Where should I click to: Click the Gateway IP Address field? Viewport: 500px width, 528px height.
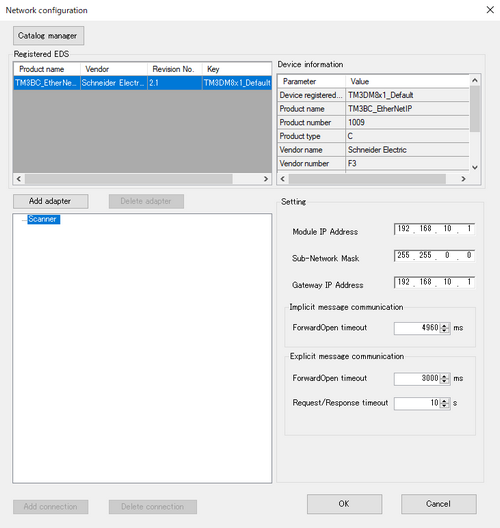(434, 282)
